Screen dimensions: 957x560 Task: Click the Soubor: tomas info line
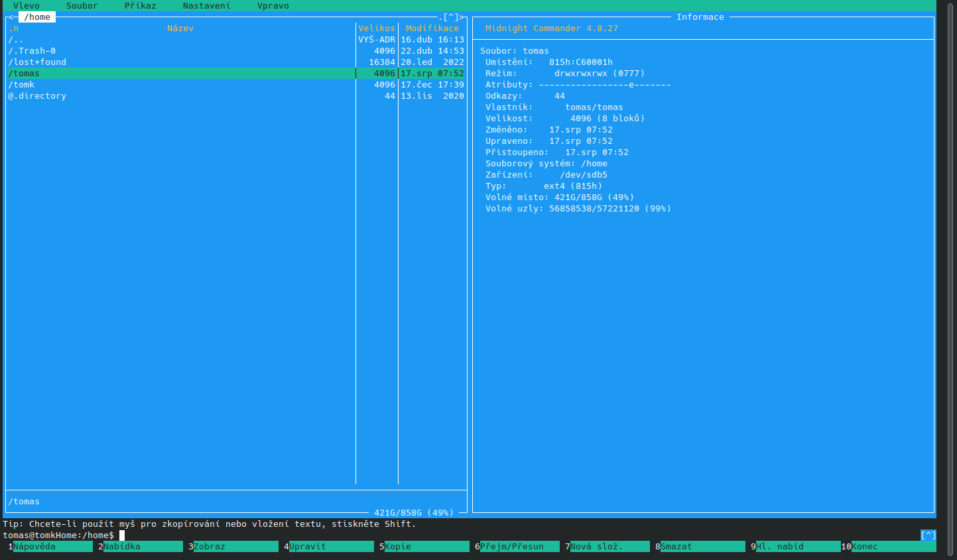click(x=515, y=51)
